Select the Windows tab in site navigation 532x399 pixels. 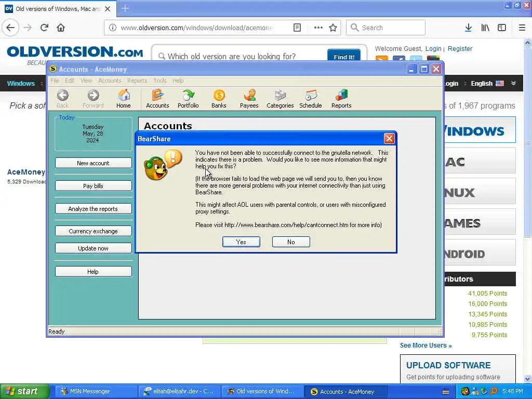point(21,84)
